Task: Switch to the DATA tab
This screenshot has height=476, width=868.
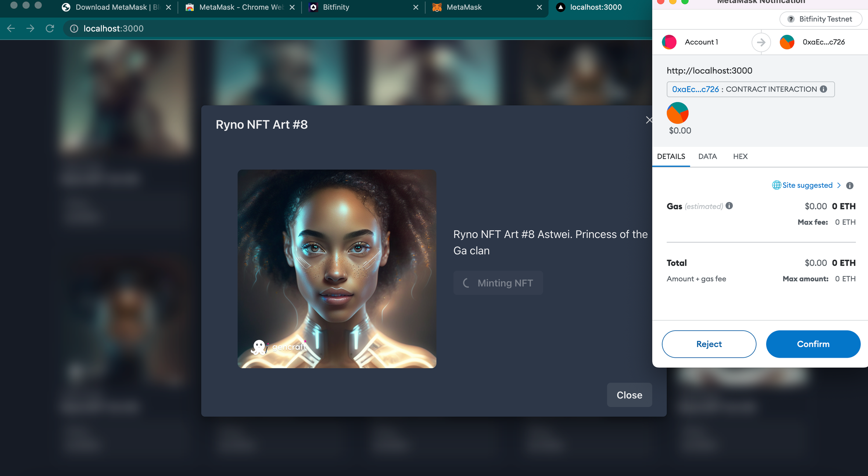Action: pos(707,156)
